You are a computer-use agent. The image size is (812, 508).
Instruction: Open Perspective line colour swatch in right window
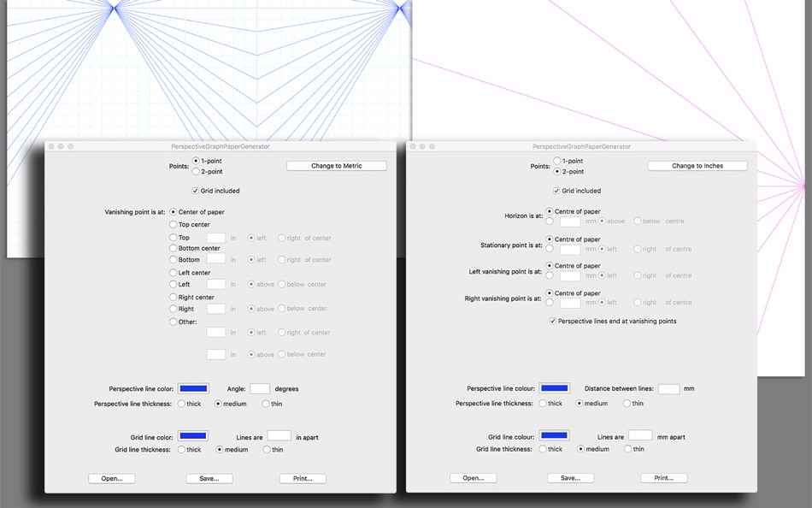click(554, 388)
